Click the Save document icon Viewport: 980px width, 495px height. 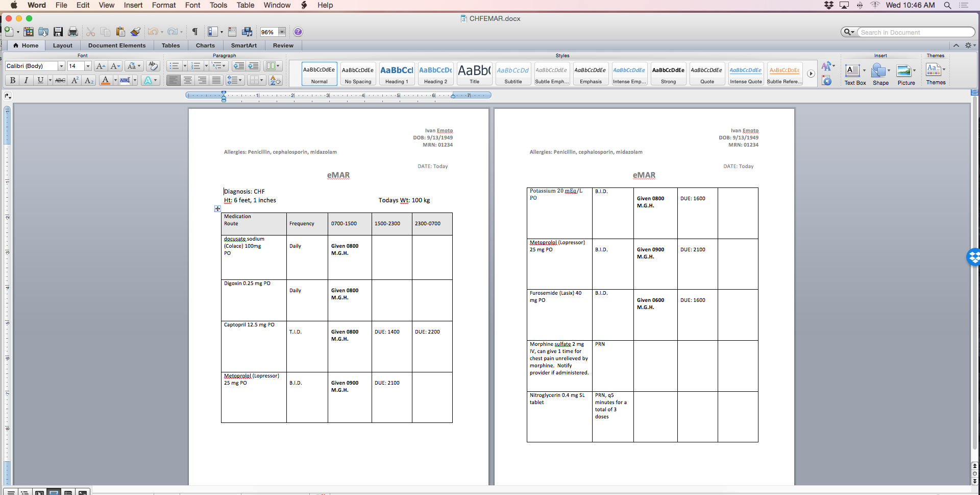58,32
